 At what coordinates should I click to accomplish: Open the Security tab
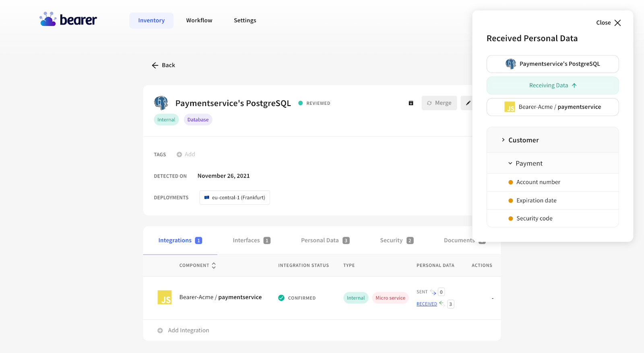(397, 241)
